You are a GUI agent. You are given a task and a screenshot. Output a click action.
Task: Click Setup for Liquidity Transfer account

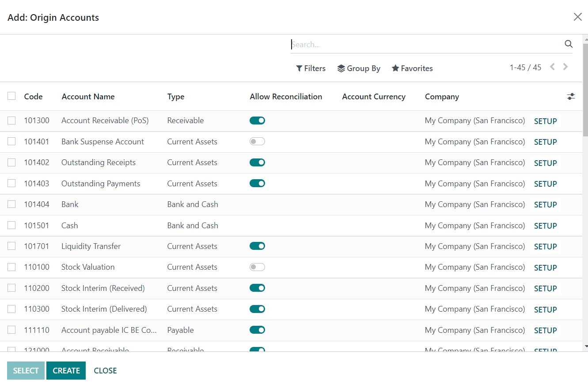545,247
